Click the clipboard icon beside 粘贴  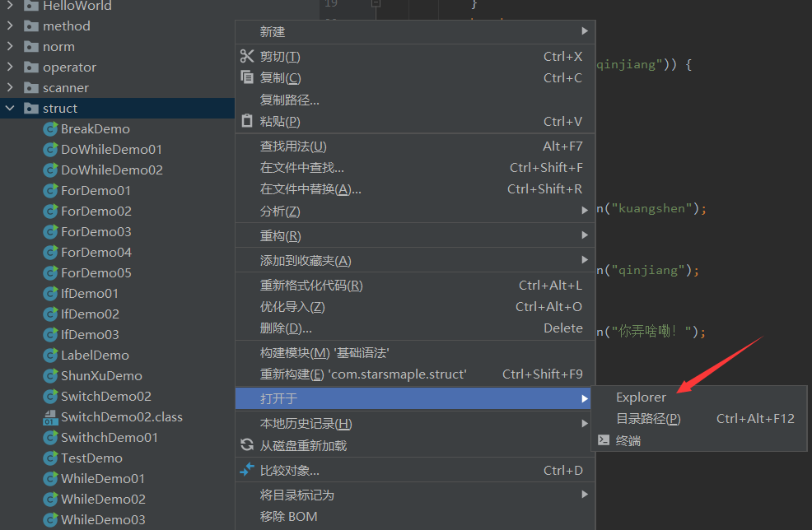[x=247, y=121]
